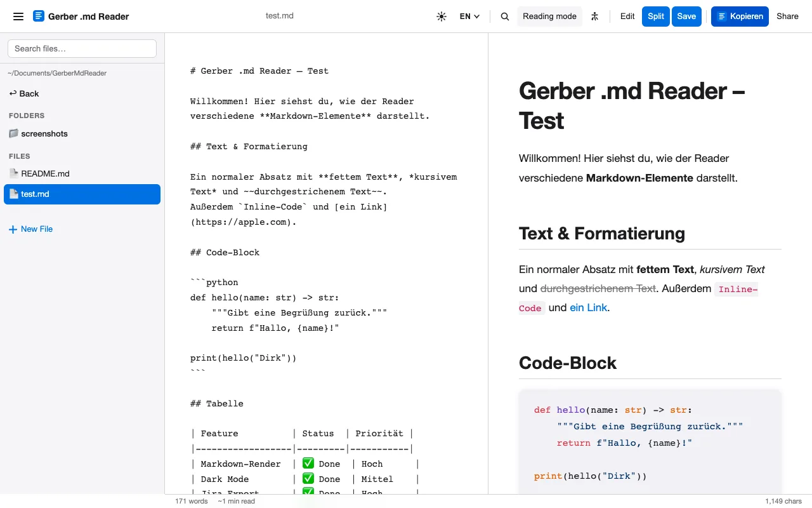The height and width of the screenshot is (508, 812).
Task: Click the Gerber .md Reader logo icon
Action: point(39,17)
